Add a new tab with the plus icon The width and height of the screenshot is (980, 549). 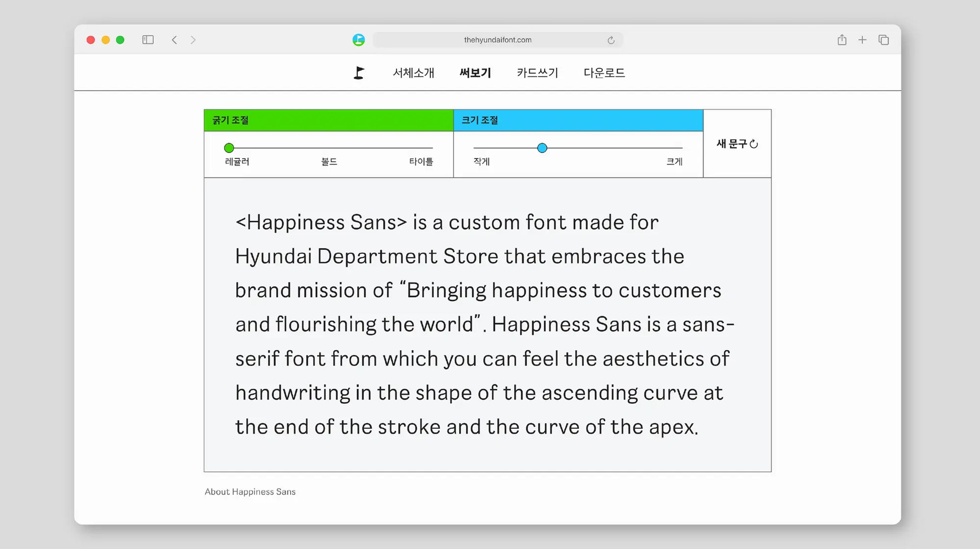click(x=862, y=40)
